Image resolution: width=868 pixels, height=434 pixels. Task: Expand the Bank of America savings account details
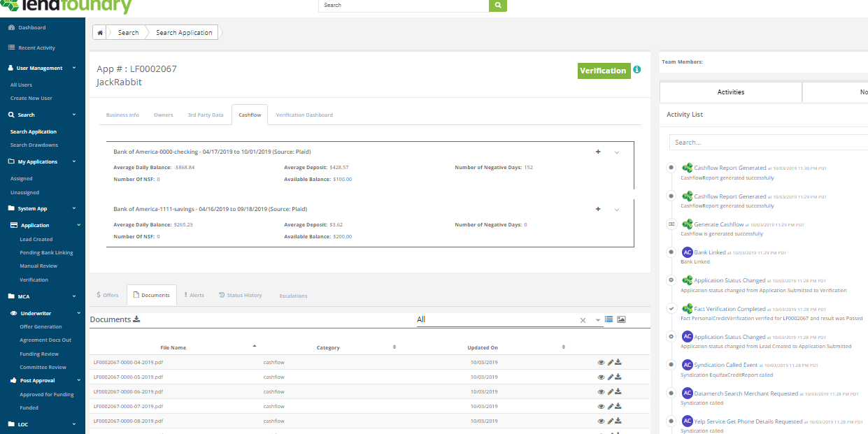point(616,209)
